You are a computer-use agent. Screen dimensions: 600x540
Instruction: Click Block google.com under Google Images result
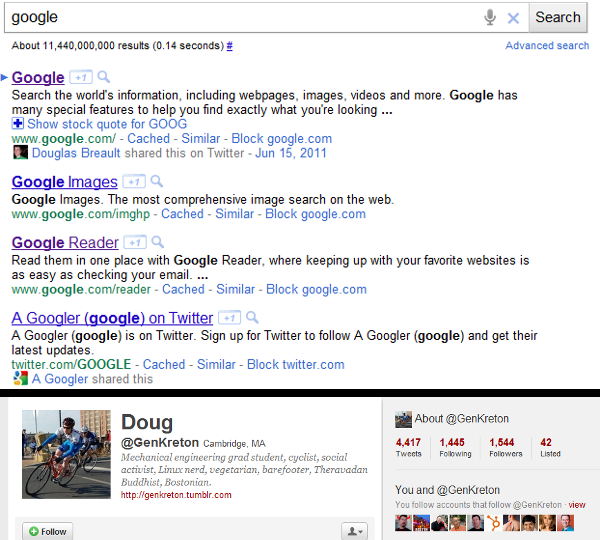pyautogui.click(x=315, y=214)
